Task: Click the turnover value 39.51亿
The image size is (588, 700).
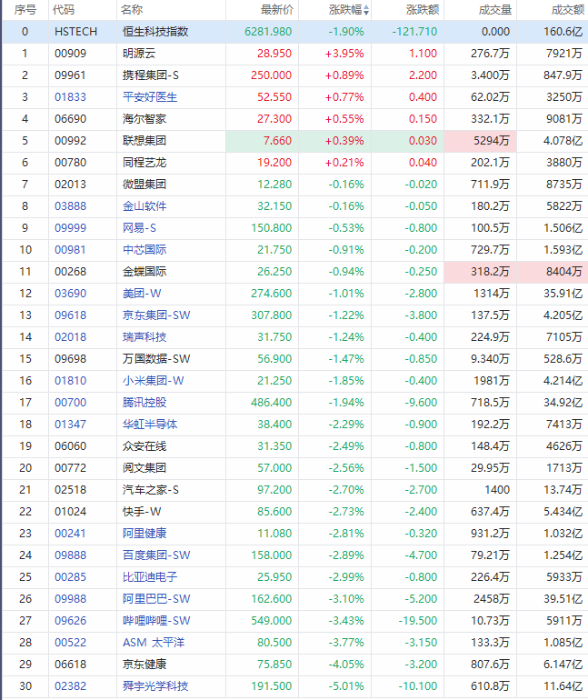Action: [563, 599]
